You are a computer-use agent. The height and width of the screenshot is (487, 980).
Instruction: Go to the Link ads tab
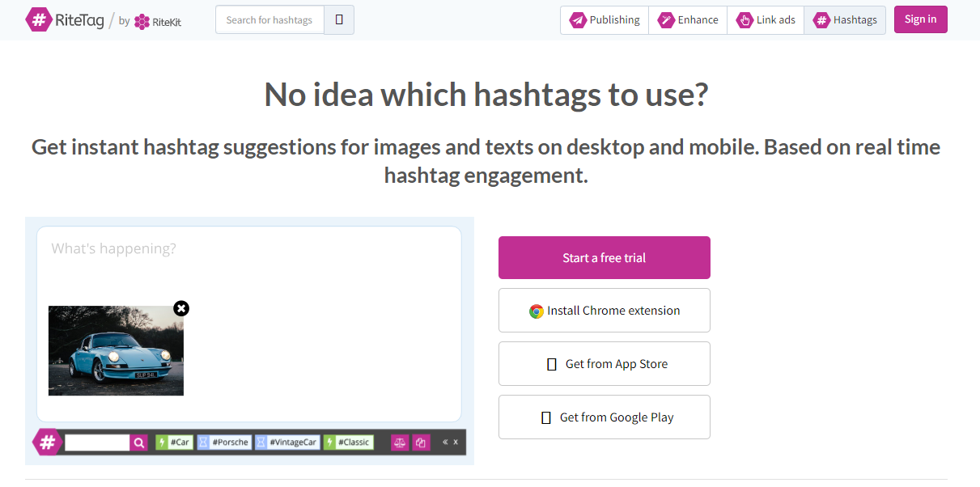click(766, 20)
